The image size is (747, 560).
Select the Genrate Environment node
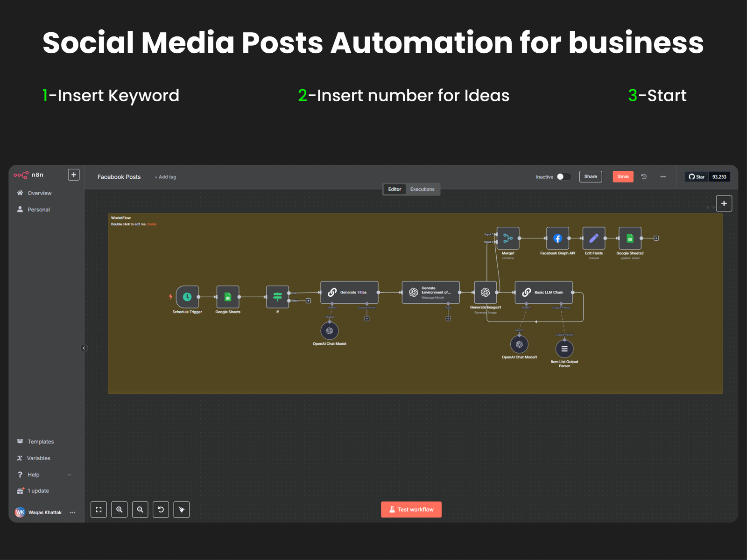pyautogui.click(x=430, y=292)
